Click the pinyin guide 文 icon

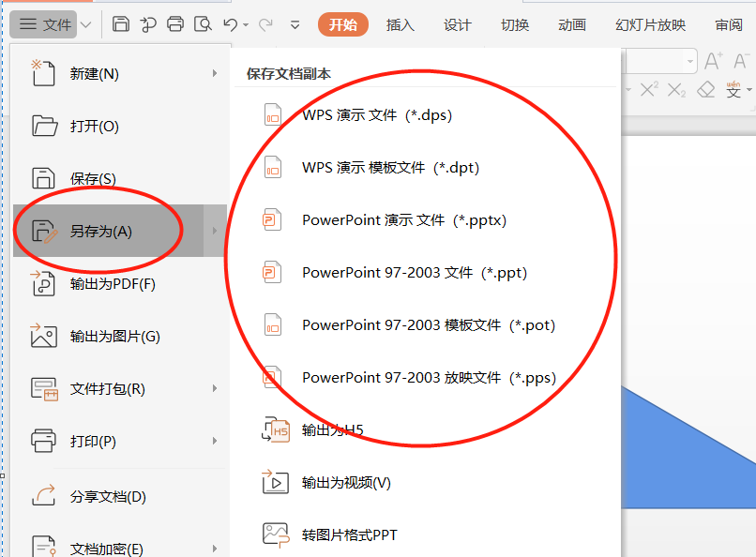734,91
